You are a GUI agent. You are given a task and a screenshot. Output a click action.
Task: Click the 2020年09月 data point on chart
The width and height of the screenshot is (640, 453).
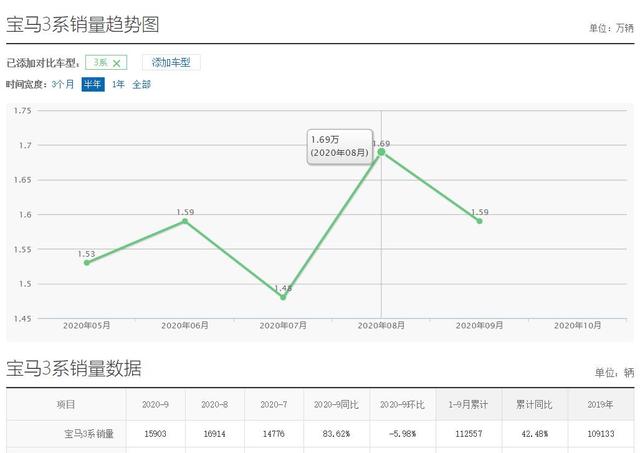point(479,221)
